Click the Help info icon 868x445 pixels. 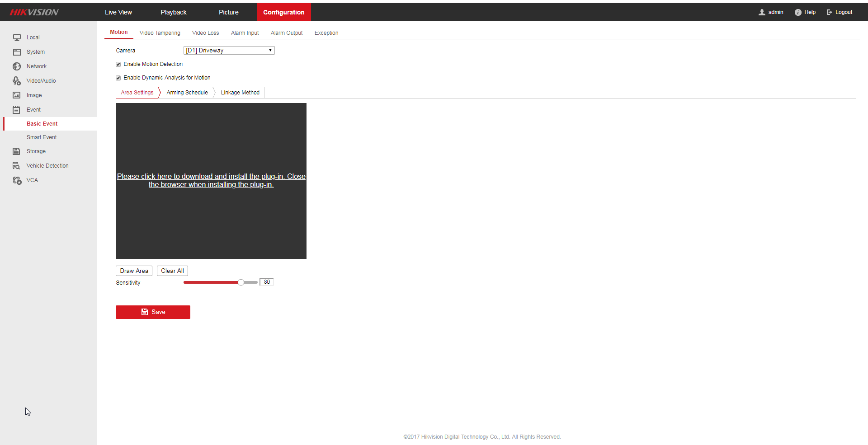pyautogui.click(x=798, y=12)
